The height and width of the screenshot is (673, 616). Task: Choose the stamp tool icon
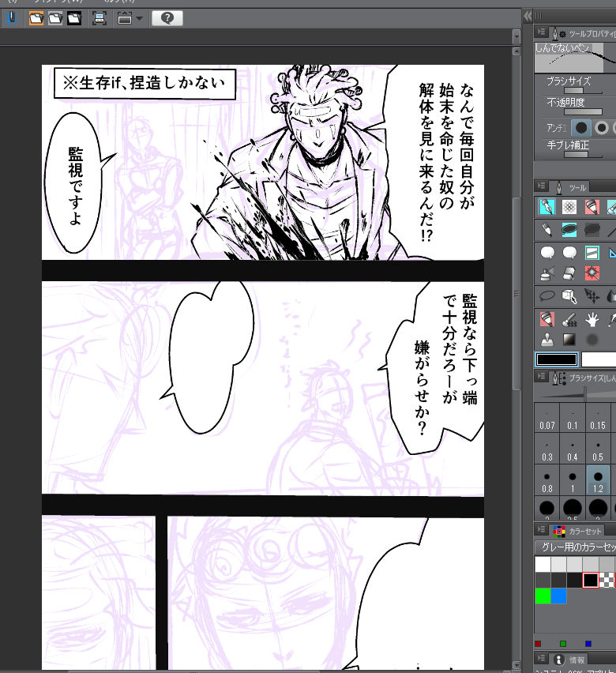point(547,340)
